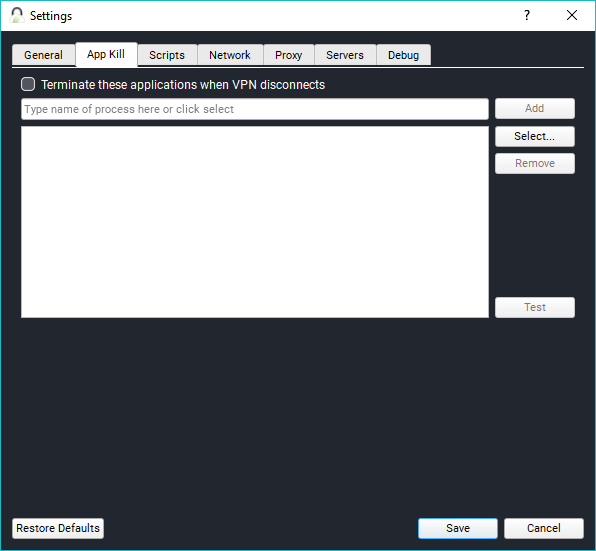Switch to the Proxy tab
This screenshot has width=596, height=551.
(x=288, y=55)
